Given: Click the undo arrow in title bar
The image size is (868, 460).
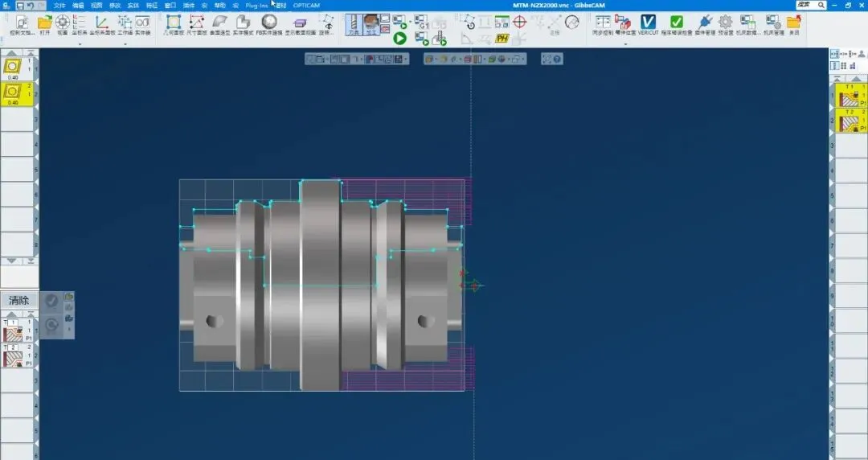Looking at the screenshot, I should coord(31,6).
